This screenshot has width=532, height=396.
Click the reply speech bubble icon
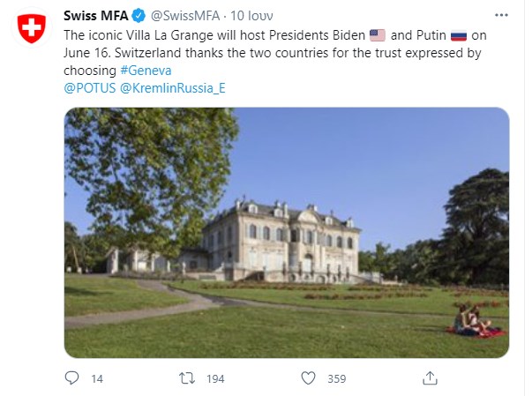pyautogui.click(x=72, y=377)
